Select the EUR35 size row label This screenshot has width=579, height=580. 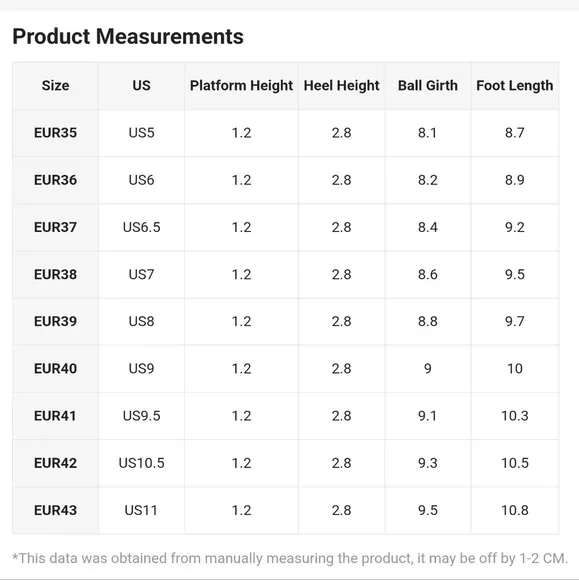click(55, 133)
